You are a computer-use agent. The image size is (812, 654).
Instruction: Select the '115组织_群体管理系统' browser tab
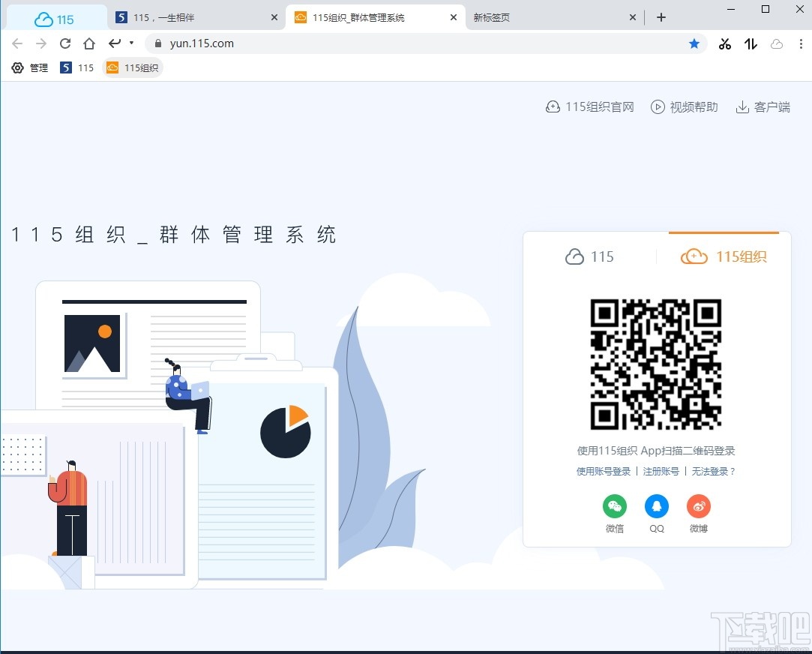376,17
